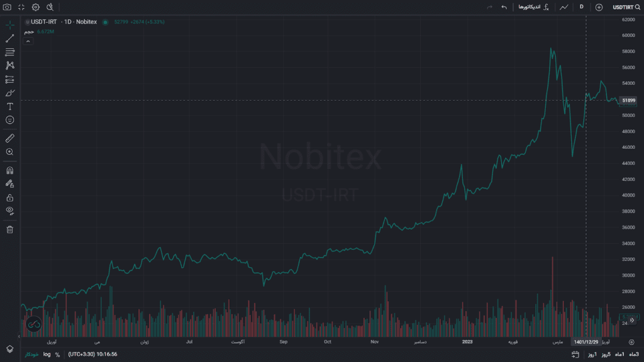Select the Text annotation tool

pyautogui.click(x=10, y=107)
